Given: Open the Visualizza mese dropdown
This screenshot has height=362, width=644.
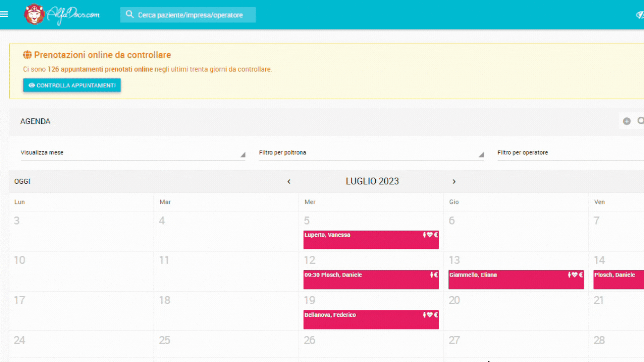Looking at the screenshot, I should (x=133, y=153).
